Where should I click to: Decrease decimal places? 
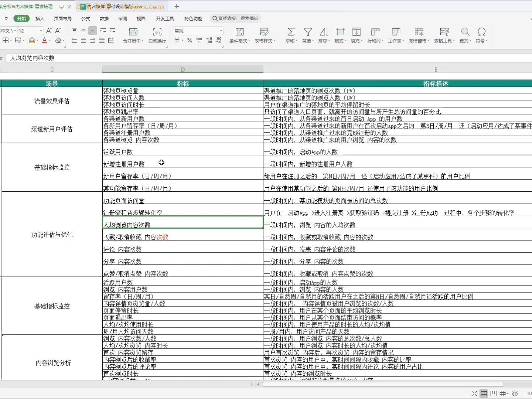click(219, 40)
